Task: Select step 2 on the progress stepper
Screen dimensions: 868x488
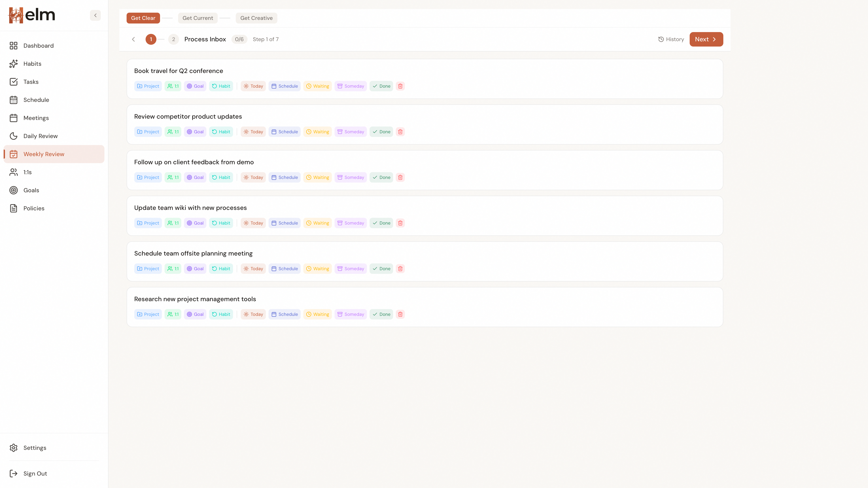Action: [173, 39]
